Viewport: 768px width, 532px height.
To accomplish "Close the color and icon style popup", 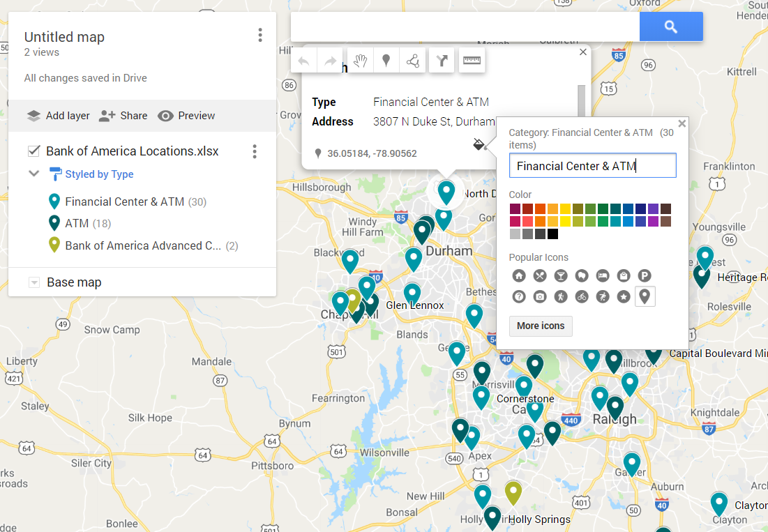I will (682, 124).
